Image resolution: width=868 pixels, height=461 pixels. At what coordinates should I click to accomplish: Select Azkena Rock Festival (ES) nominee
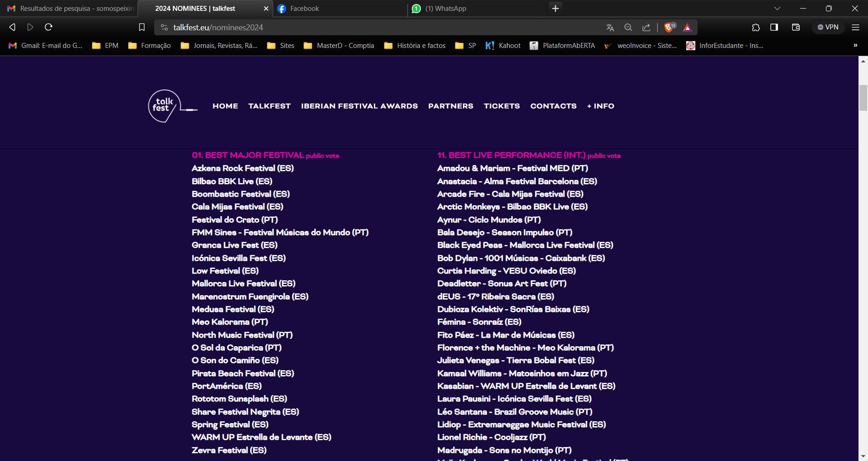(x=243, y=168)
